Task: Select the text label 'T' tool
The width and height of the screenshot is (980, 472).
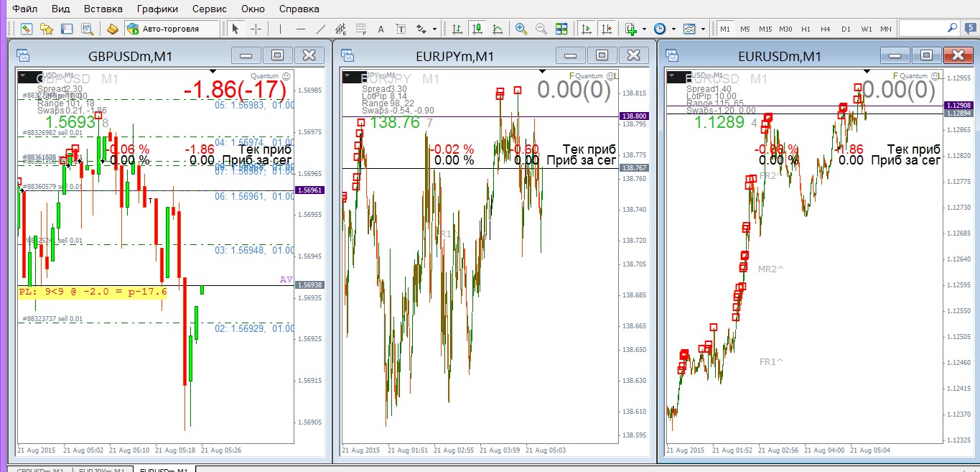Action: [401, 29]
